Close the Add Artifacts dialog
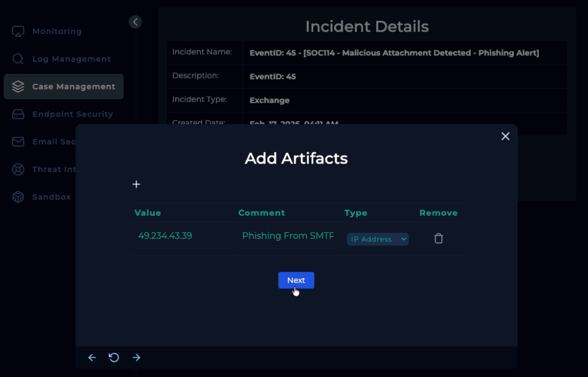This screenshot has height=377, width=588. coord(505,136)
